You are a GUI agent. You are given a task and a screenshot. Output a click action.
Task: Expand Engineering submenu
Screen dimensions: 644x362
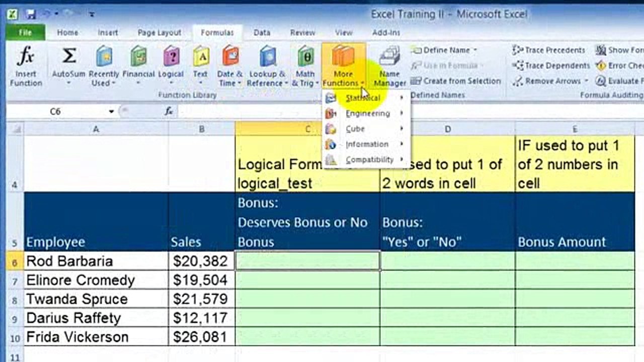[x=366, y=114]
